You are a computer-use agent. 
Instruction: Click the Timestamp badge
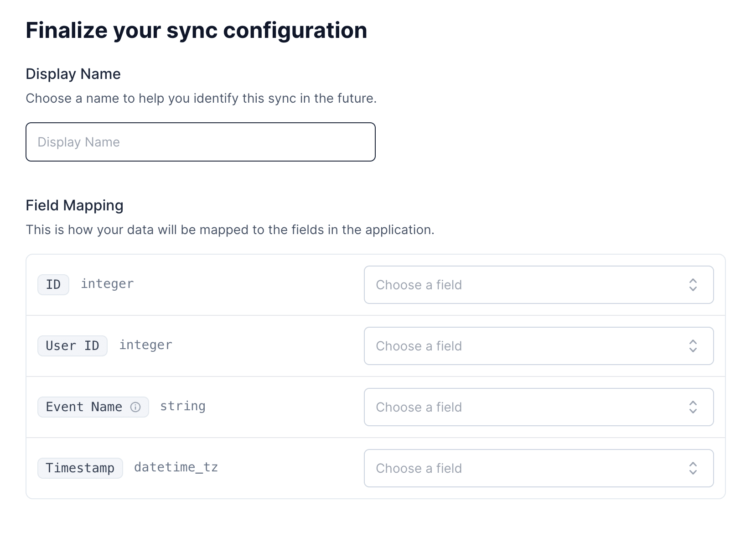point(80,468)
